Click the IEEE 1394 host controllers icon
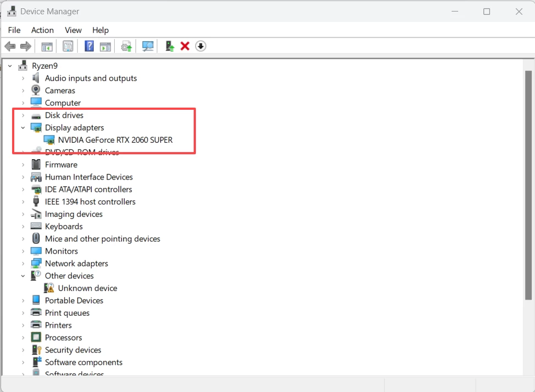The height and width of the screenshot is (392, 535). (36, 201)
